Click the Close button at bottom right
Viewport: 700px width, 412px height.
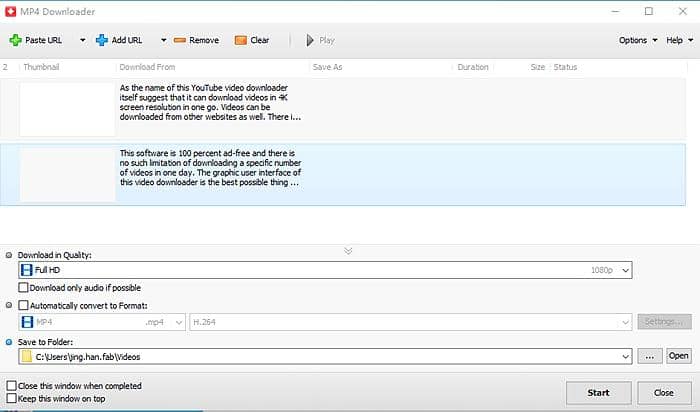pyautogui.click(x=664, y=393)
